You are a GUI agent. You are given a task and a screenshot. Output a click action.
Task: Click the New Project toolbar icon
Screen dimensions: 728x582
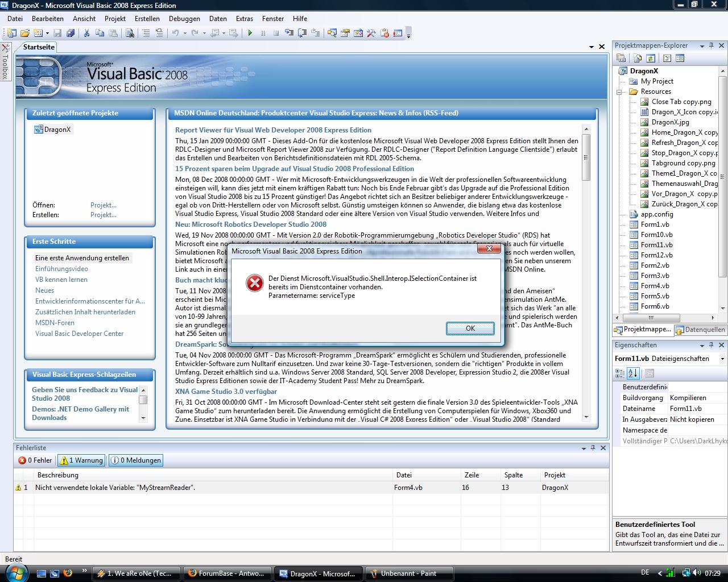tap(12, 33)
